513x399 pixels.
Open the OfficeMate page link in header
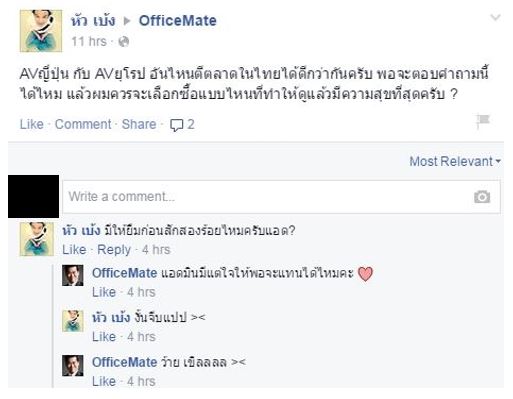[x=178, y=21]
